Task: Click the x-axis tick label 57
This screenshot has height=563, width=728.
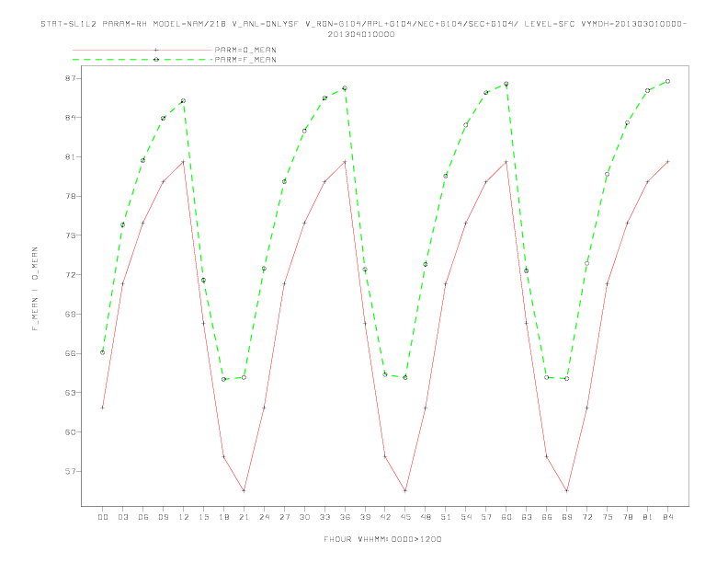Action: click(x=486, y=517)
